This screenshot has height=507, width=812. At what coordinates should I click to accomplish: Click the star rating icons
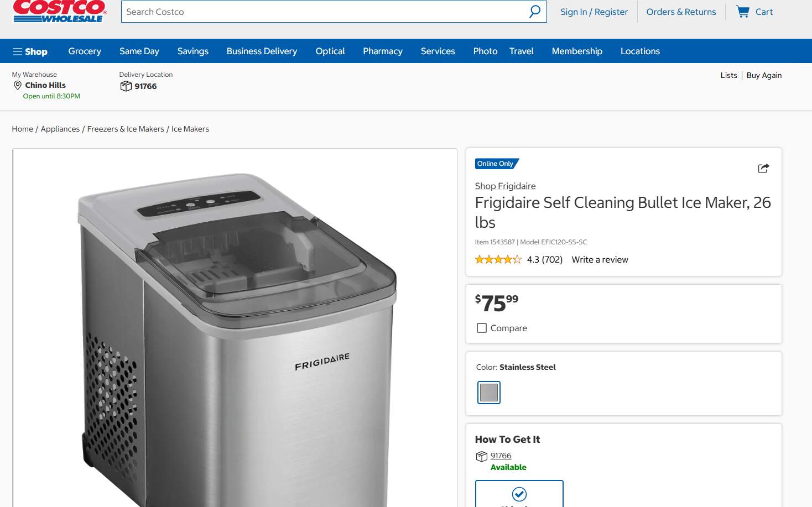pos(498,259)
